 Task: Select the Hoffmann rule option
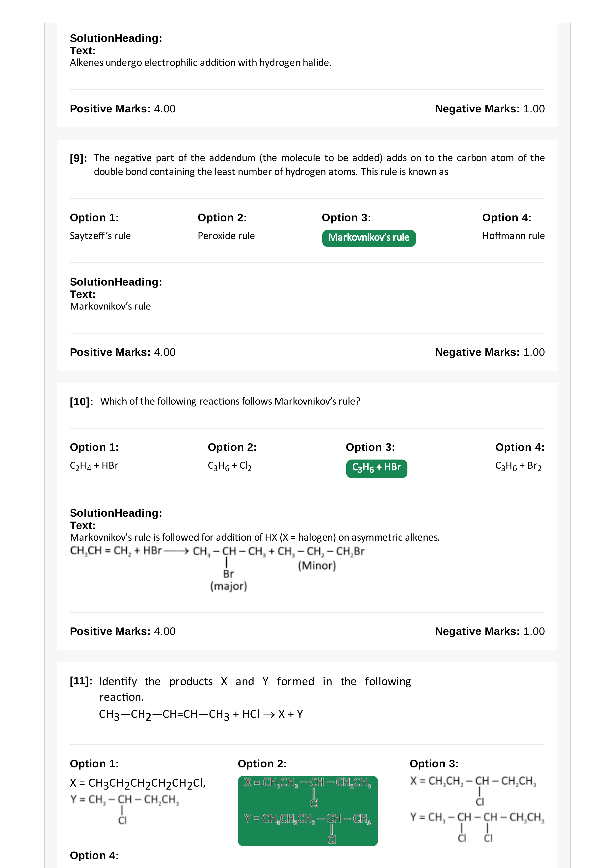click(x=513, y=236)
